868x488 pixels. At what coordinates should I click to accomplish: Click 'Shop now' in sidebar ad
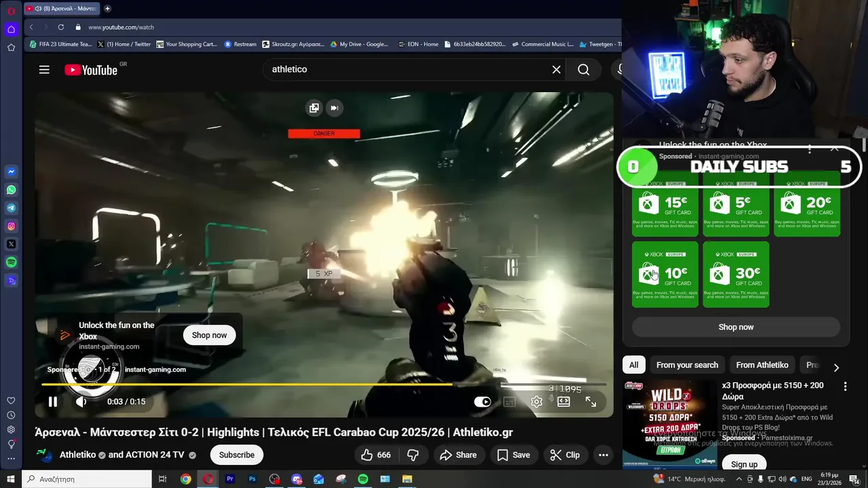(x=736, y=327)
